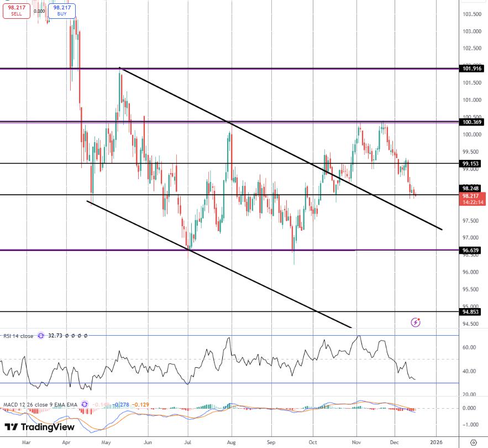Click the 99.153 price level label
The width and height of the screenshot is (488, 448).
click(470, 164)
